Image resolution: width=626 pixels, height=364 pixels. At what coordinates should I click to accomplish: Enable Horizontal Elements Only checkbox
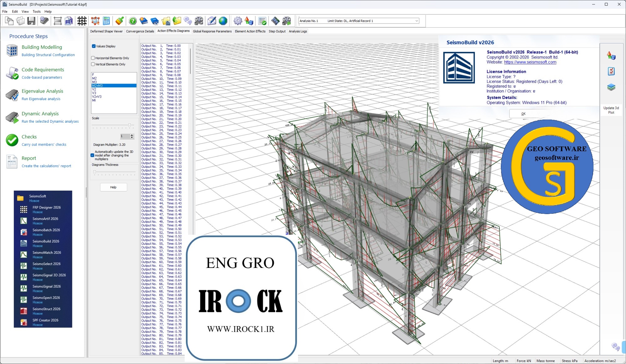(x=93, y=58)
